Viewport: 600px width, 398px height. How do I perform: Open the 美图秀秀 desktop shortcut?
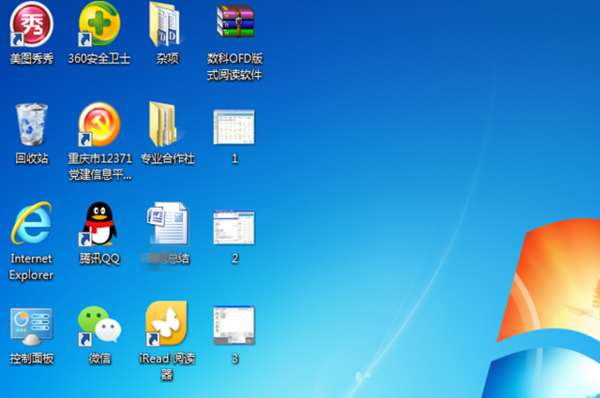tap(31, 24)
